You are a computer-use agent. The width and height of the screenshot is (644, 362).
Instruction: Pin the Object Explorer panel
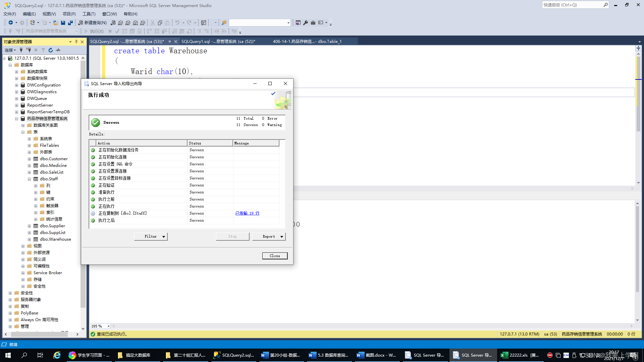[76, 42]
